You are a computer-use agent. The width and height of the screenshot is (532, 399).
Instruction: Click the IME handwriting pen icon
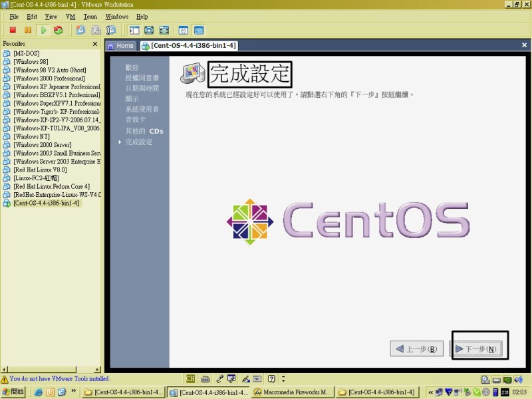click(x=245, y=378)
